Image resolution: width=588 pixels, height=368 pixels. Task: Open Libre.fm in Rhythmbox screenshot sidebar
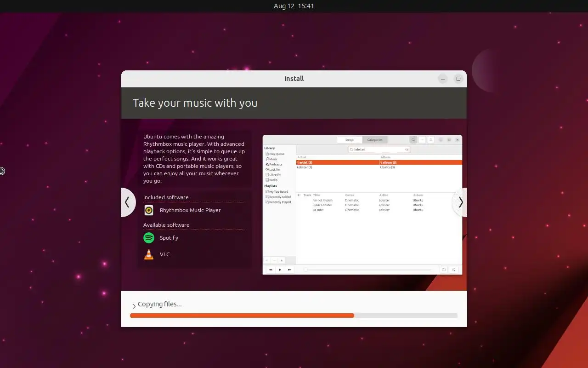(273, 175)
